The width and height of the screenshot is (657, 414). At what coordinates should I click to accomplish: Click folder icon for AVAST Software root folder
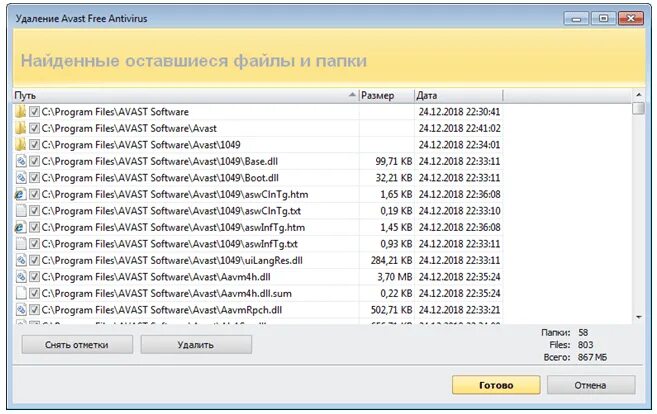click(21, 112)
